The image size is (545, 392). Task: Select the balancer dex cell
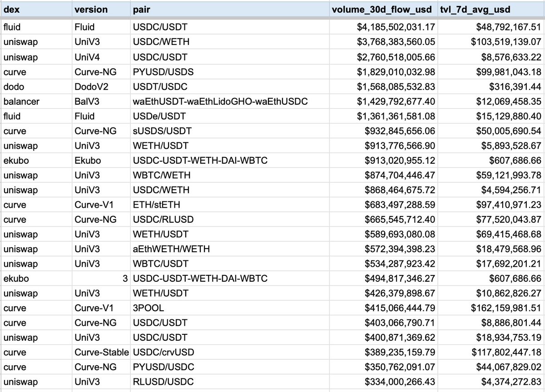(36, 101)
